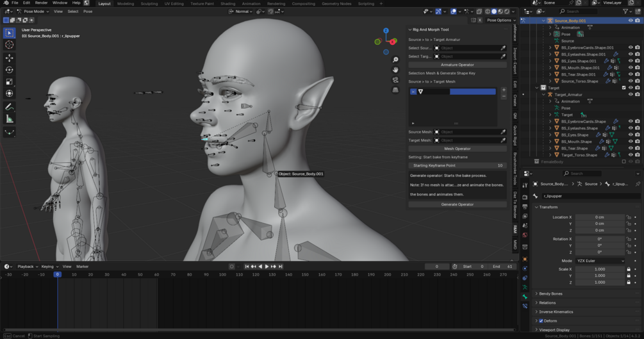Click the timeline horizontal scrollbar
This screenshot has width=644, height=339.
(259, 329)
